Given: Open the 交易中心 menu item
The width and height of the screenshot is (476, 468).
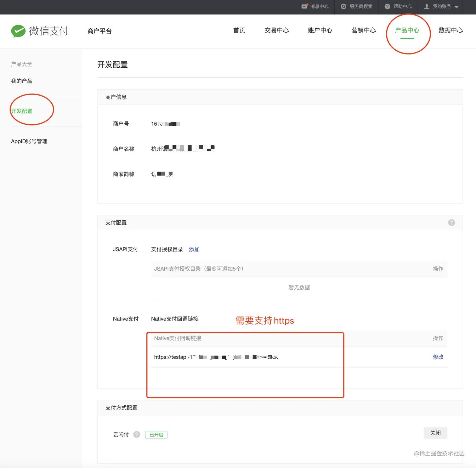Looking at the screenshot, I should coord(276,31).
